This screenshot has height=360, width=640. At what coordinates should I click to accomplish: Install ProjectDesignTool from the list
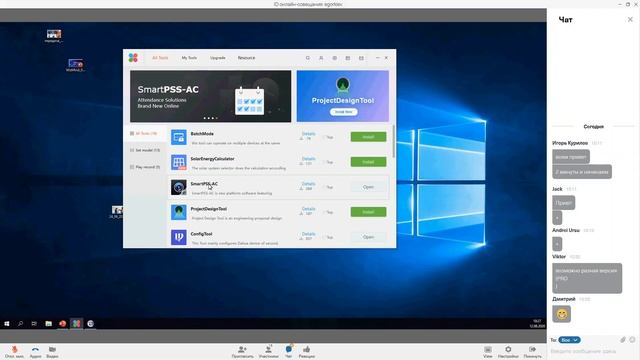[x=368, y=212]
